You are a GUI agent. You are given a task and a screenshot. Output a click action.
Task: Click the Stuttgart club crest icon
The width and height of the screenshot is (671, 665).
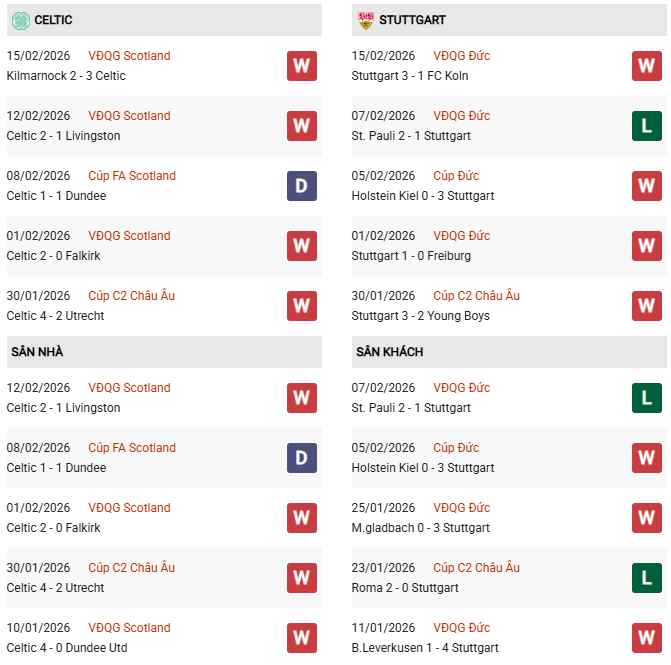click(x=366, y=20)
